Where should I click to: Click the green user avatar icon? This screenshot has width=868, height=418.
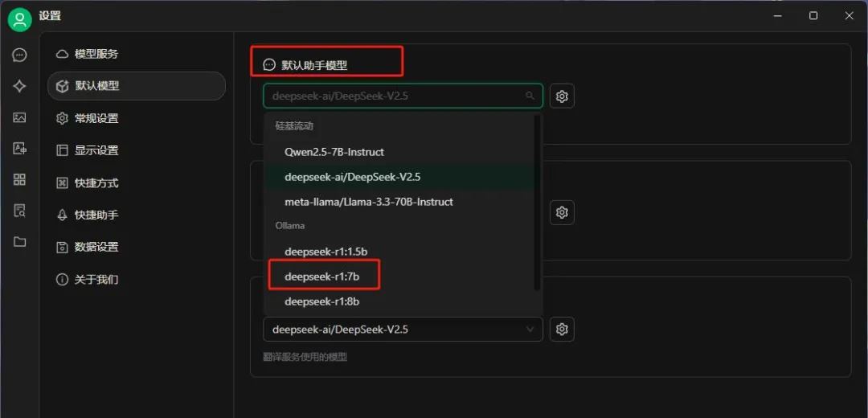click(x=20, y=20)
